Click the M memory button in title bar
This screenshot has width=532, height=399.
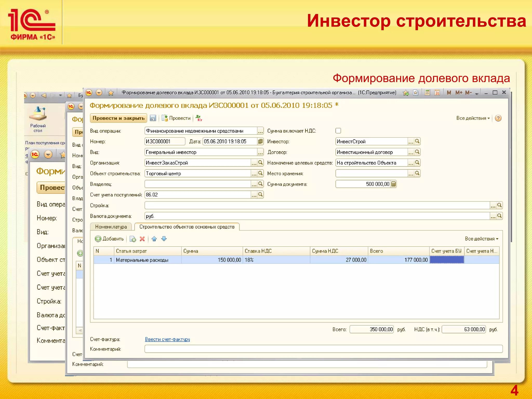pos(449,92)
